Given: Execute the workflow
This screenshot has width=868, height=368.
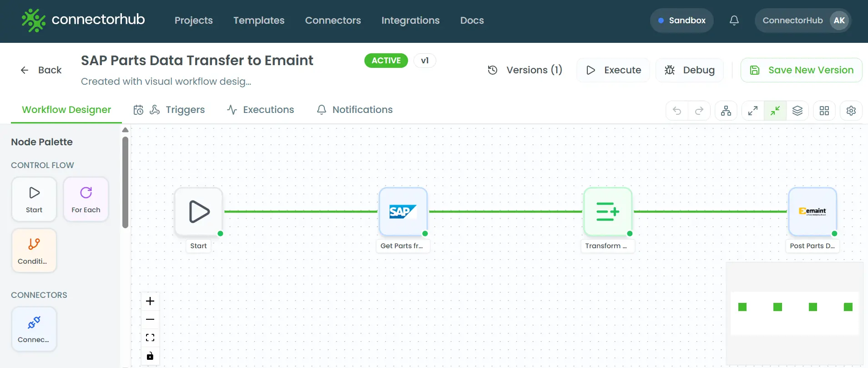Looking at the screenshot, I should pyautogui.click(x=613, y=70).
